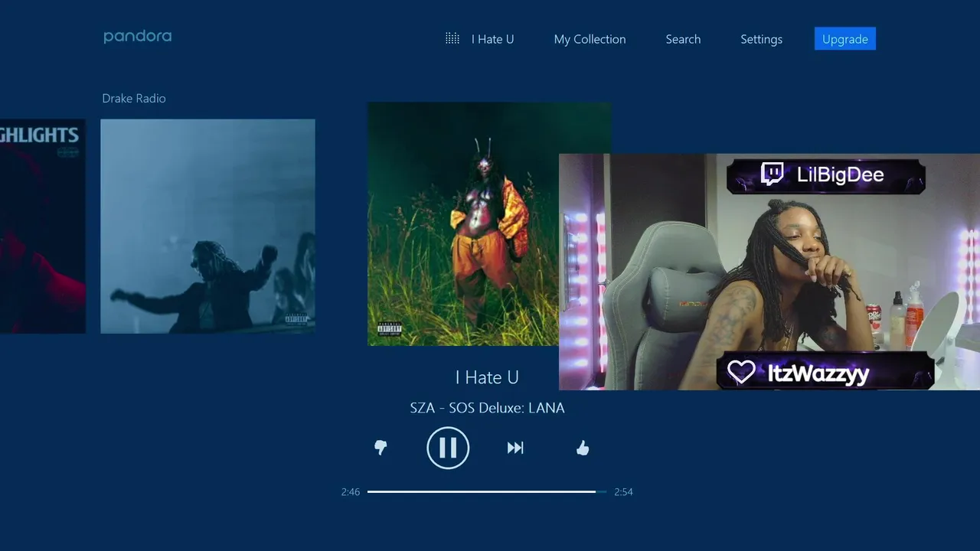
Task: Click the Upgrade button
Action: click(845, 39)
